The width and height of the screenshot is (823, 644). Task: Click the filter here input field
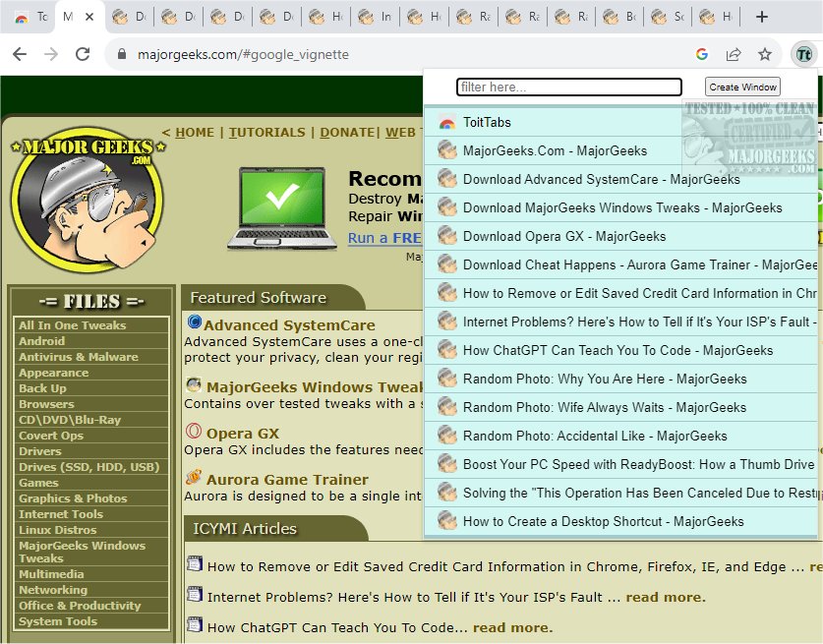point(568,87)
